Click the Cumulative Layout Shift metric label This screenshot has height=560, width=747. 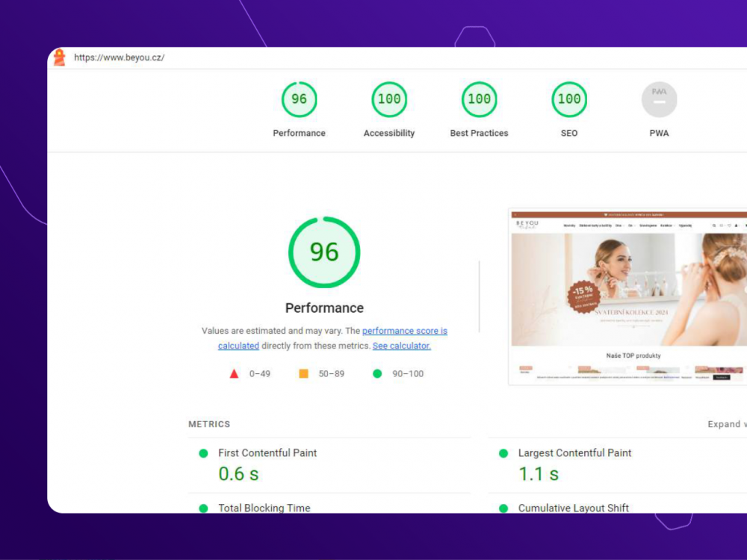tap(573, 508)
